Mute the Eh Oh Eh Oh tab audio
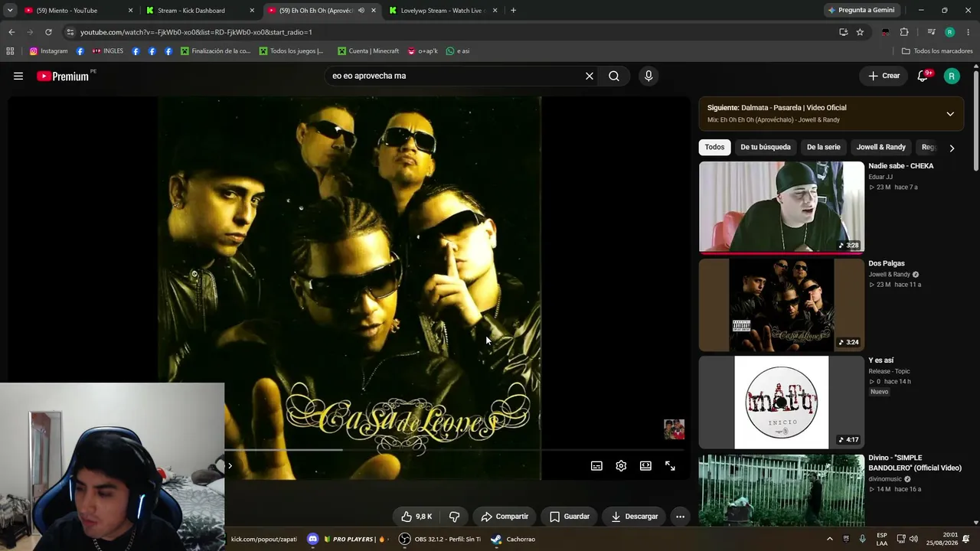 tap(361, 11)
